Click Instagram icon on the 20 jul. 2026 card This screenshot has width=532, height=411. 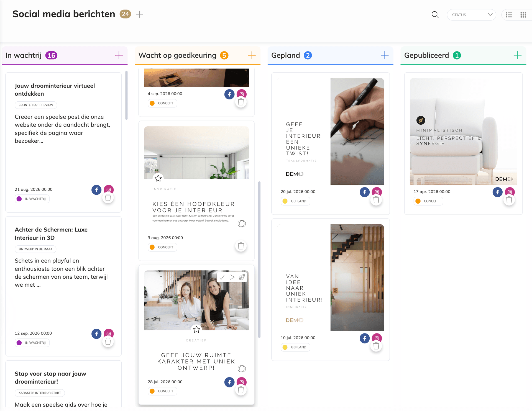(x=377, y=191)
